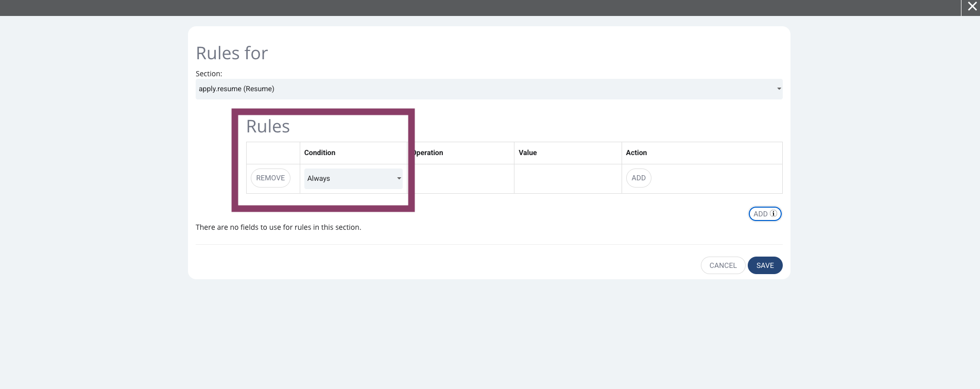Image resolution: width=980 pixels, height=389 pixels.
Task: Click the ADD button in the Action column
Action: (639, 178)
